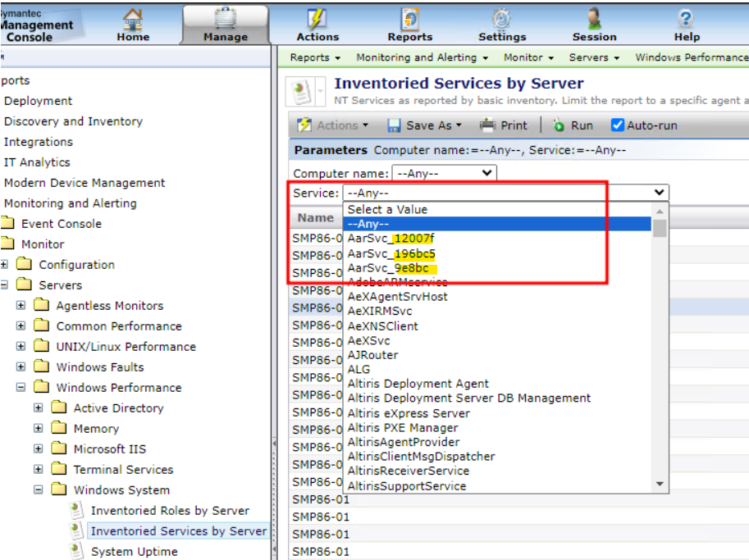Open the Reports icon in top bar

click(x=410, y=19)
